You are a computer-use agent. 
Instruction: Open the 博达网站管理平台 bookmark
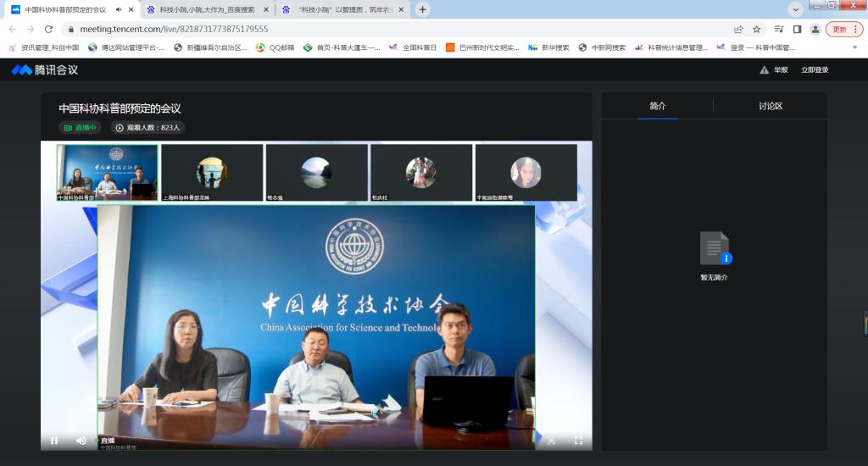(x=126, y=47)
